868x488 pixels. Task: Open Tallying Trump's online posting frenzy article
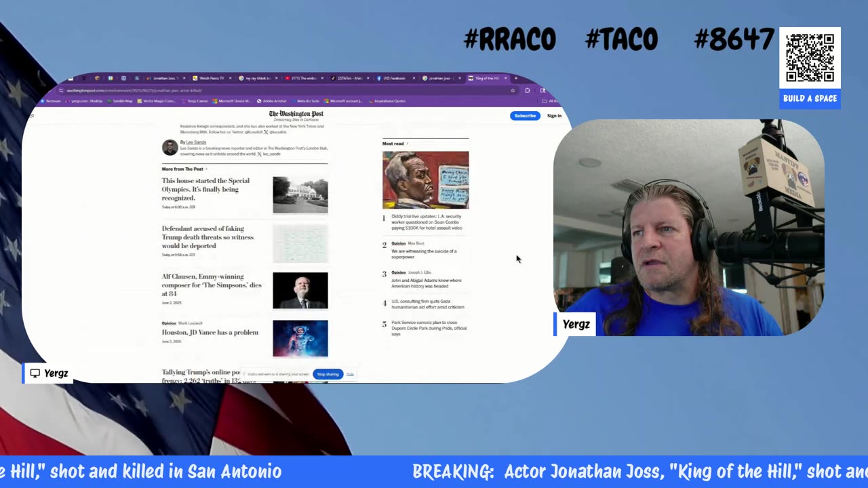point(201,376)
